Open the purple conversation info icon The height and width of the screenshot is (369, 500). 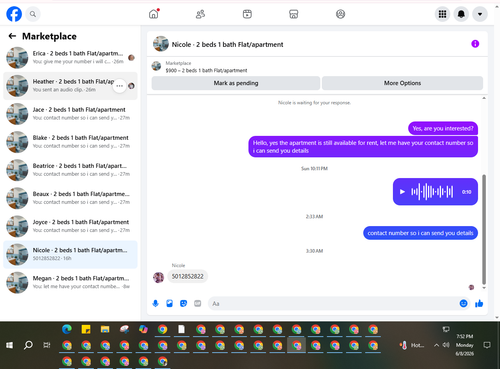[x=475, y=44]
